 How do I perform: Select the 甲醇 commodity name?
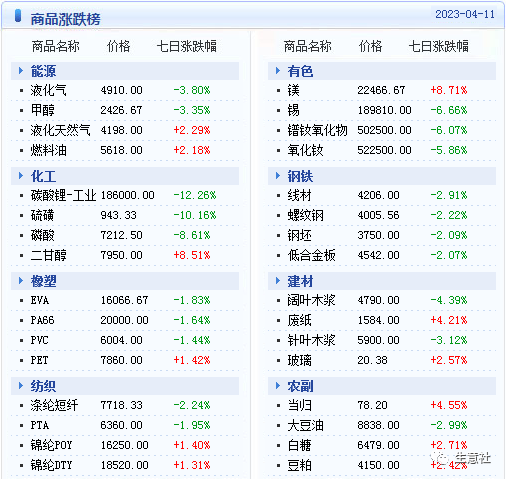click(x=42, y=110)
